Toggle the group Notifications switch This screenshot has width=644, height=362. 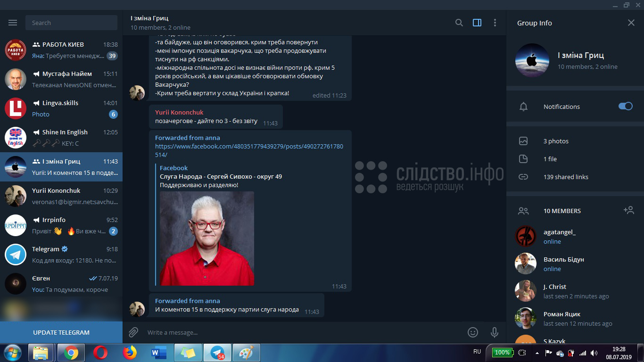pyautogui.click(x=626, y=106)
